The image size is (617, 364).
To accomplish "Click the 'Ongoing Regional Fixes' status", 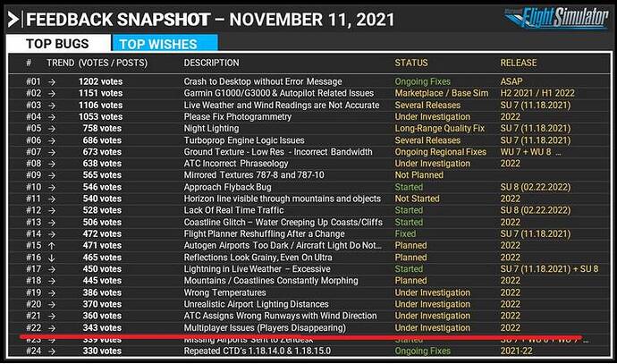I will 441,152.
